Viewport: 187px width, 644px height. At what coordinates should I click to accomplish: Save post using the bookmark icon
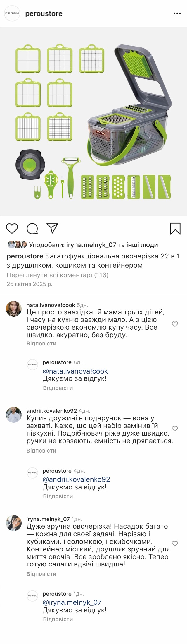click(x=175, y=229)
